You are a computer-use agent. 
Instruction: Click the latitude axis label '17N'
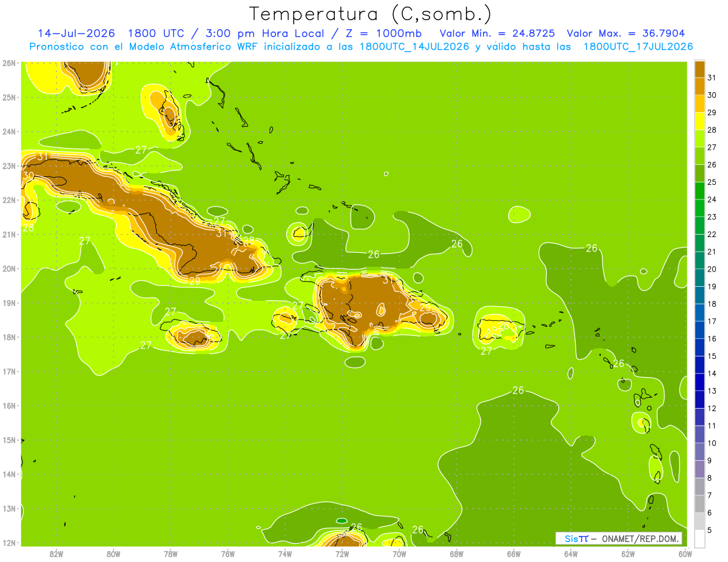(8, 371)
